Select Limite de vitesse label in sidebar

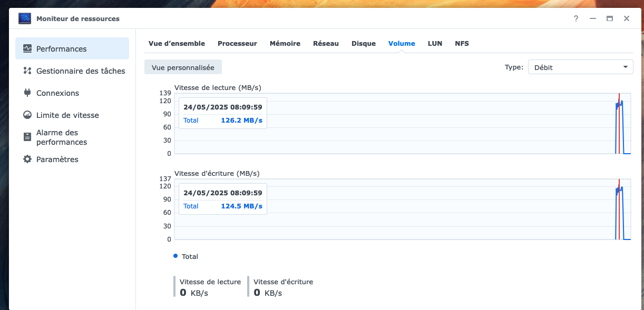pos(67,115)
